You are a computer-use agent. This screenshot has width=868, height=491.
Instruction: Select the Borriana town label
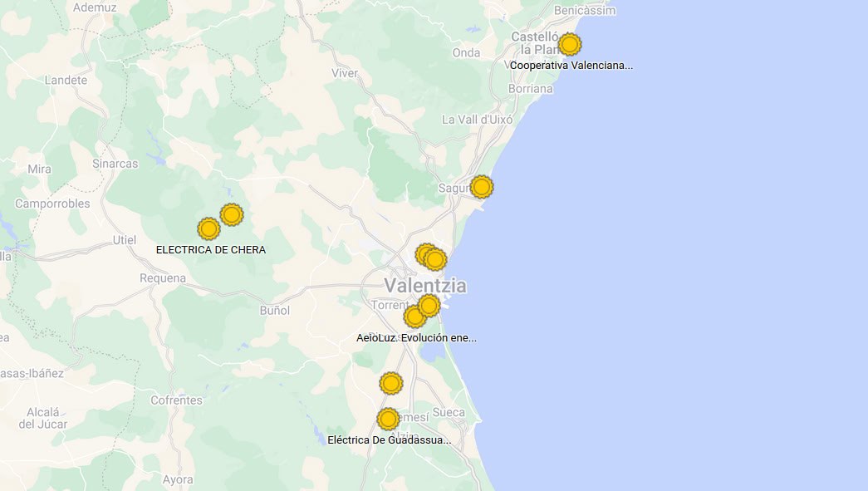pos(530,89)
